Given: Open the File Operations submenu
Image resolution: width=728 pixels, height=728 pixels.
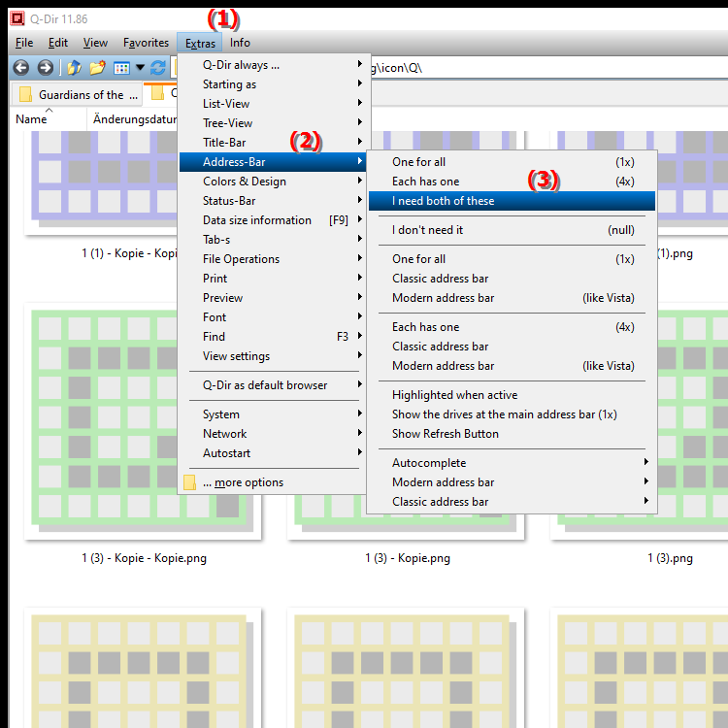Looking at the screenshot, I should pos(273,259).
